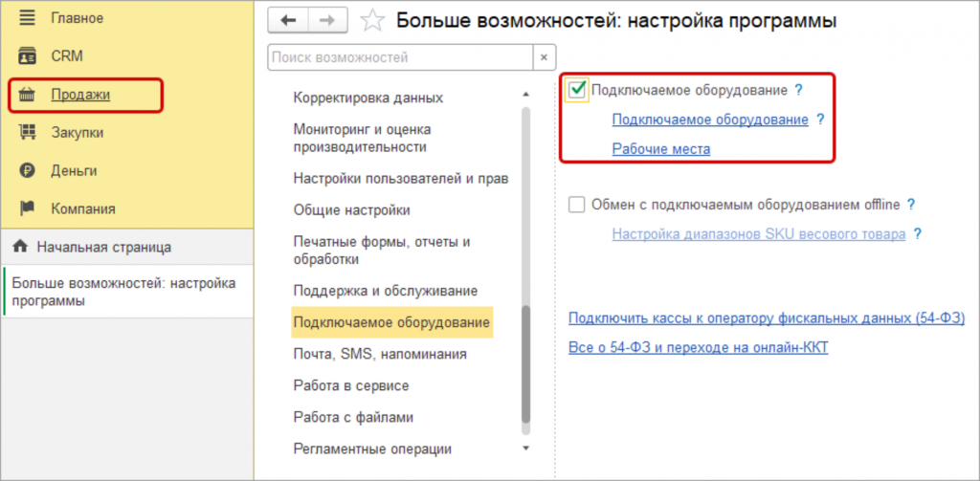The width and height of the screenshot is (980, 481).
Task: Click the CRM section icon
Action: 27,56
